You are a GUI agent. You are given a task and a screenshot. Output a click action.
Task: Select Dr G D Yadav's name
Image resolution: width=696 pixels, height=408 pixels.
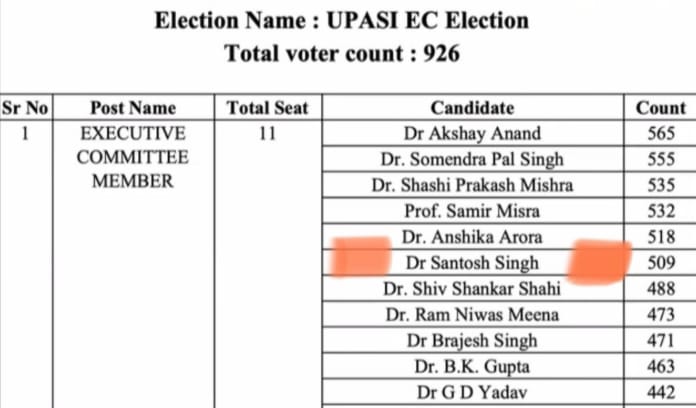coord(472,393)
